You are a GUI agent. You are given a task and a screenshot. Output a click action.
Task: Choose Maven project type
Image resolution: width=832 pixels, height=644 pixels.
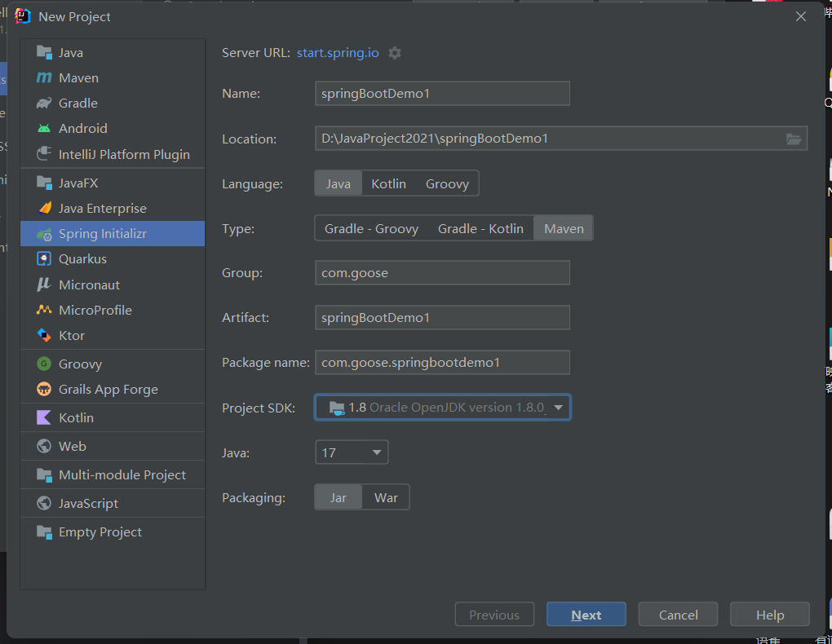point(564,228)
